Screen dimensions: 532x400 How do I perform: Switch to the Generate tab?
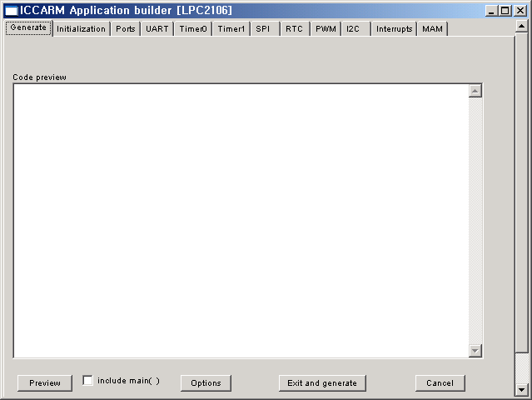(28, 27)
